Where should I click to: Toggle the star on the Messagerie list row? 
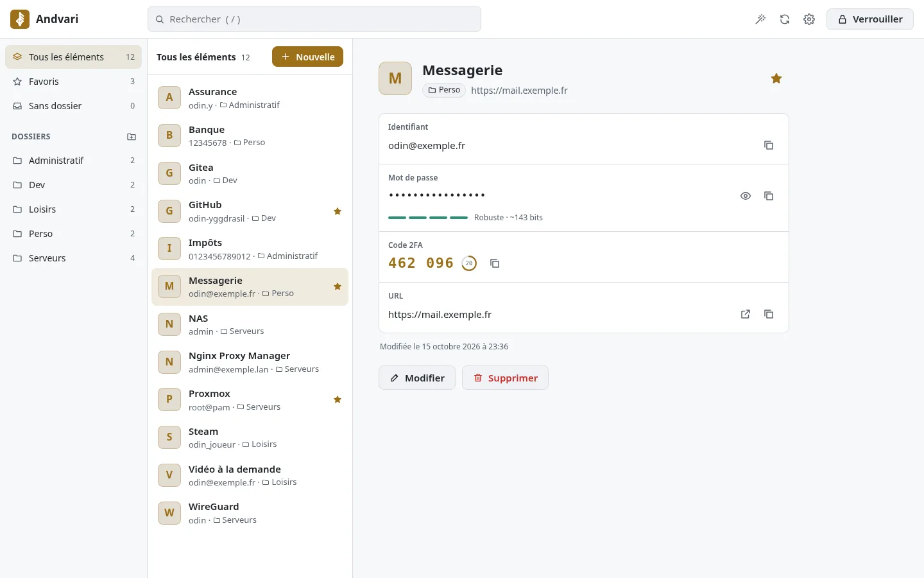(x=338, y=286)
